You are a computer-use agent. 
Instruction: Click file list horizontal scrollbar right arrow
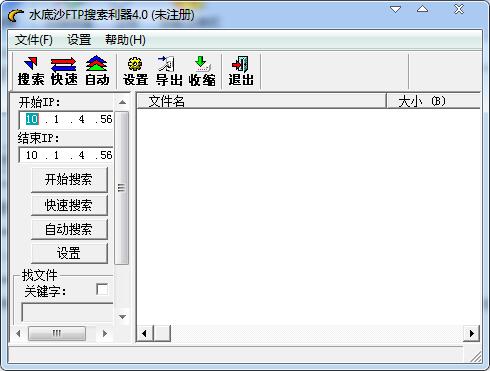[471, 333]
